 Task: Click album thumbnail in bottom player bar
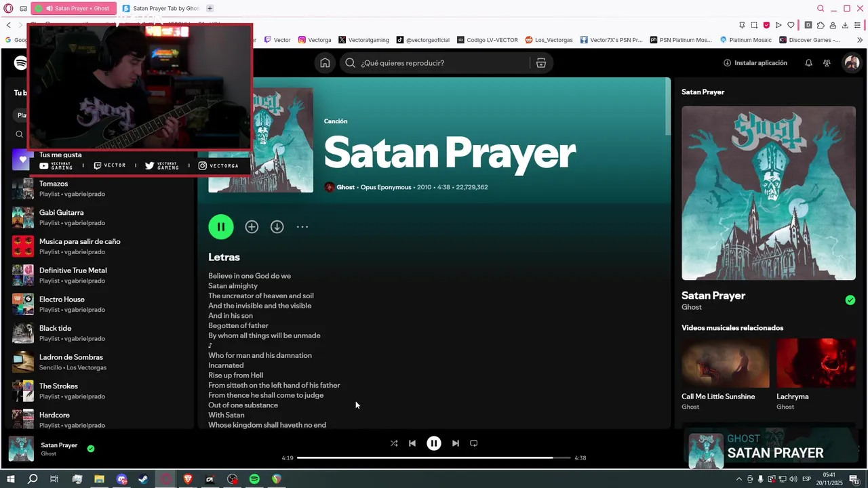(21, 449)
